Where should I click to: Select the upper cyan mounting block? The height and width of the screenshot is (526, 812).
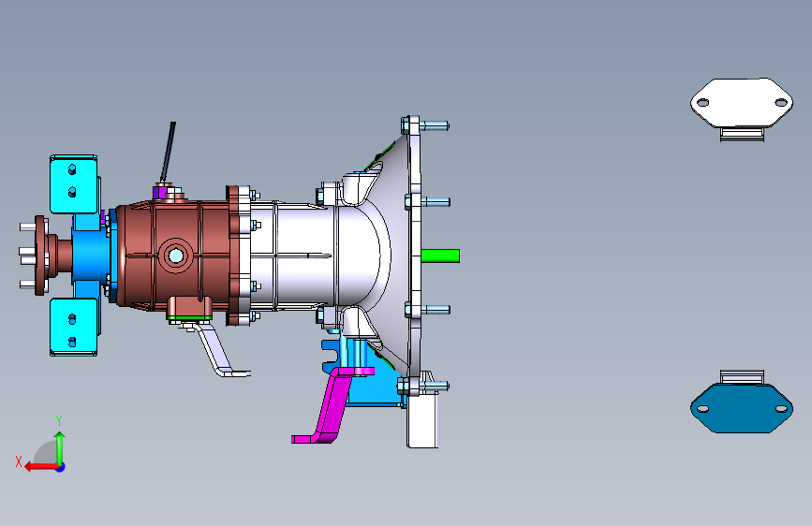[74, 183]
